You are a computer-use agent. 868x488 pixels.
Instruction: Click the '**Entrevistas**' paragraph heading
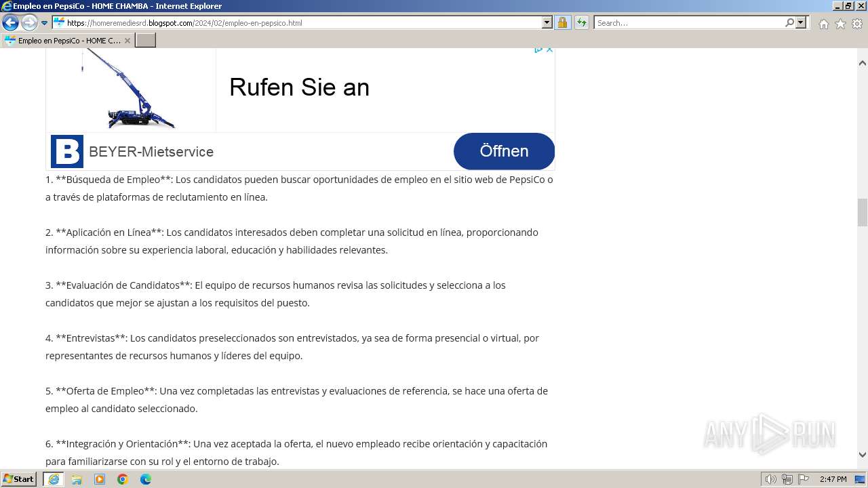[x=92, y=338]
